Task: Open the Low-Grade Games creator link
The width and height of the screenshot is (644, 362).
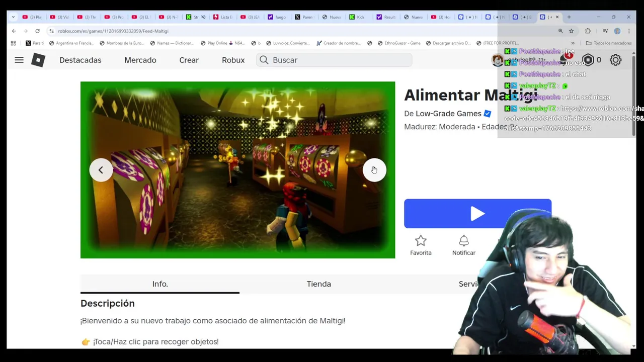Action: pyautogui.click(x=448, y=114)
